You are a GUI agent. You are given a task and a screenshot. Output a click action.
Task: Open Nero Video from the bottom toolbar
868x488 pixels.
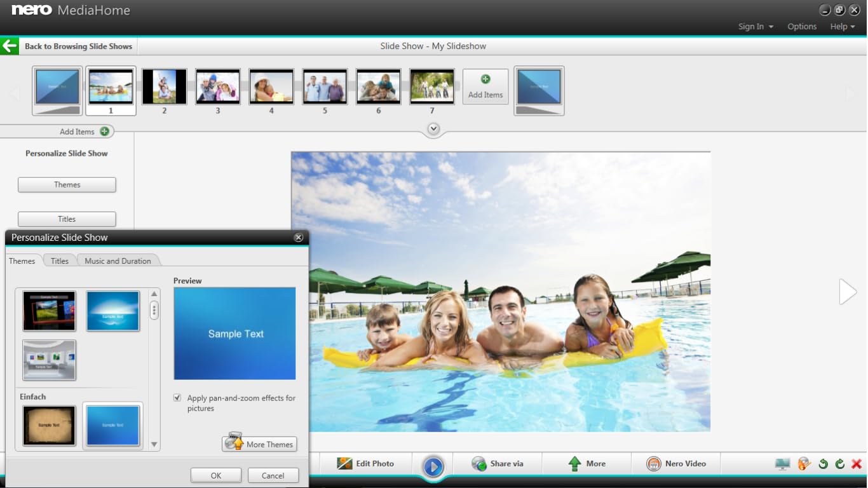[x=676, y=464]
